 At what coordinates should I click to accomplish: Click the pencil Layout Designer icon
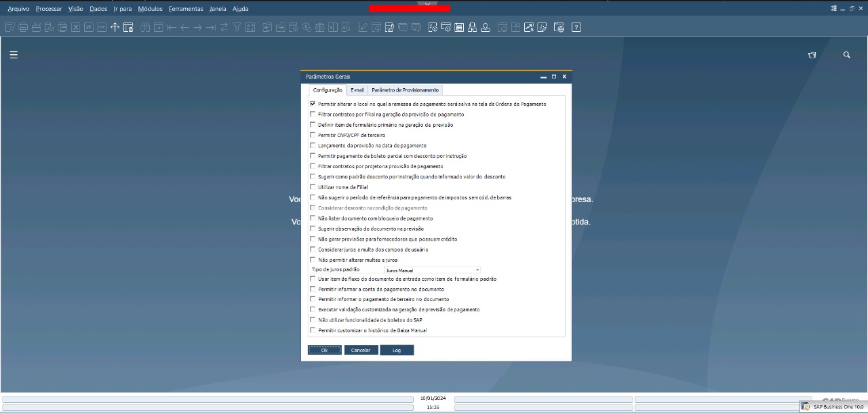363,27
